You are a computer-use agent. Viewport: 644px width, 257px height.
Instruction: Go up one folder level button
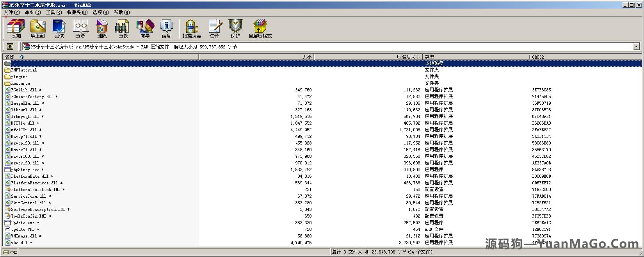click(x=10, y=46)
